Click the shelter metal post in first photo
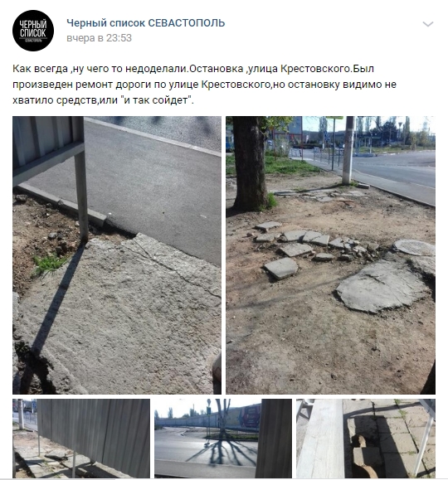 [x=81, y=196]
